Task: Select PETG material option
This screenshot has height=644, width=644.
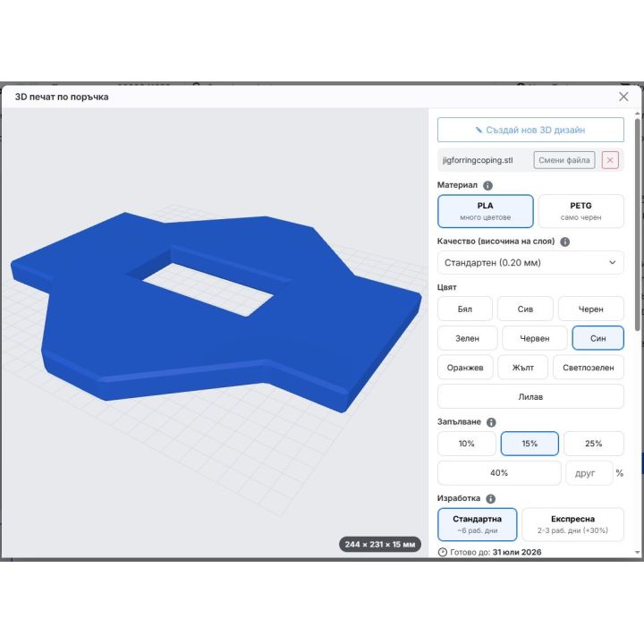Action: click(580, 211)
